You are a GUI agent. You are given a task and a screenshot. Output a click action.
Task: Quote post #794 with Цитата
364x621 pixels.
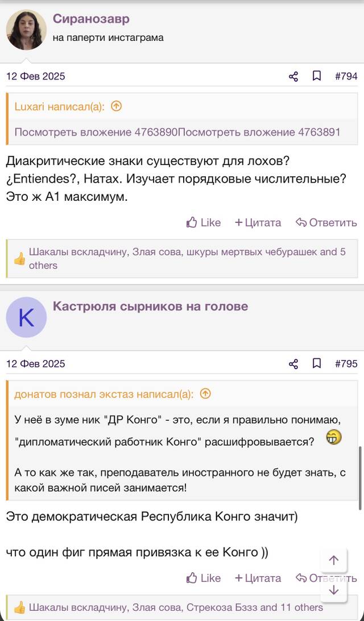pyautogui.click(x=258, y=223)
